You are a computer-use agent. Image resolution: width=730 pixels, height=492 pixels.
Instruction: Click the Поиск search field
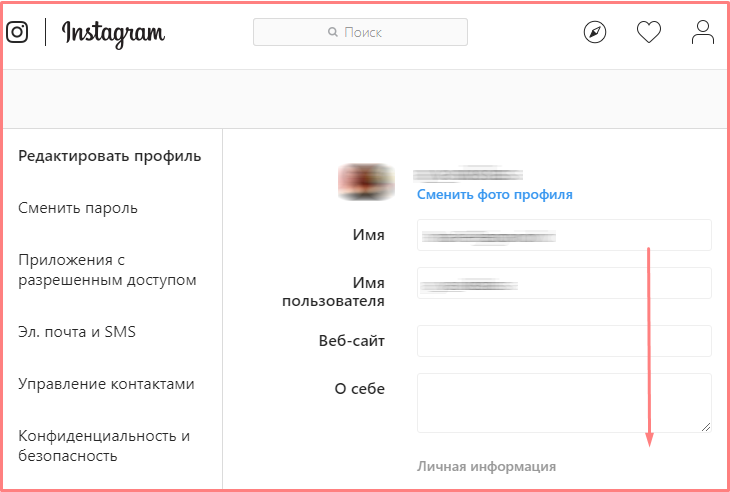tap(360, 32)
